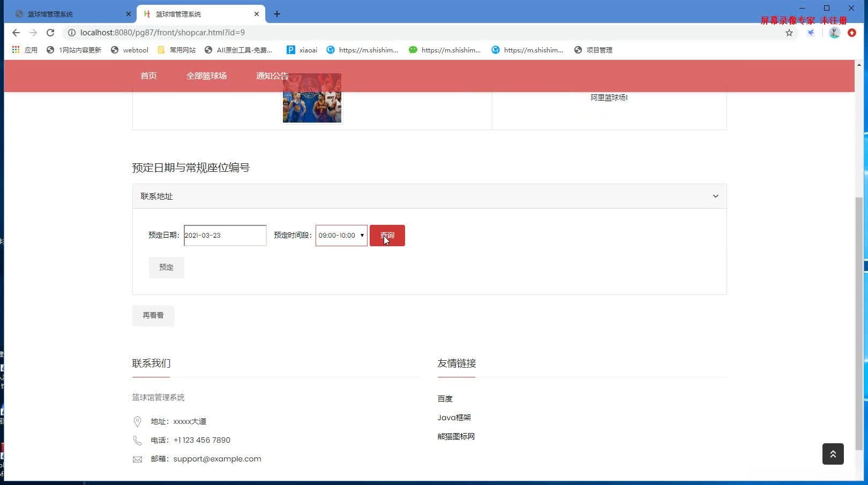Click the page info icon in address bar
Viewport: 868px width, 485px height.
point(72,33)
